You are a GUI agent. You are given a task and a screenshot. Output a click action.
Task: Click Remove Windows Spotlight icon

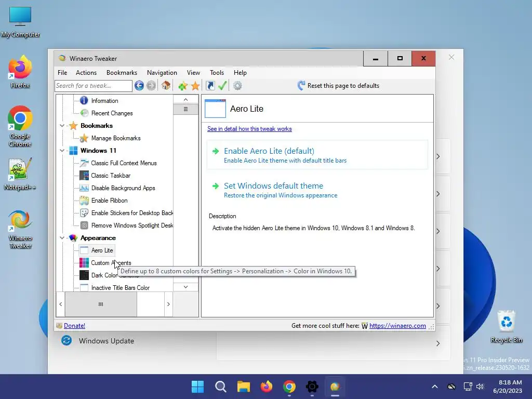(84, 225)
